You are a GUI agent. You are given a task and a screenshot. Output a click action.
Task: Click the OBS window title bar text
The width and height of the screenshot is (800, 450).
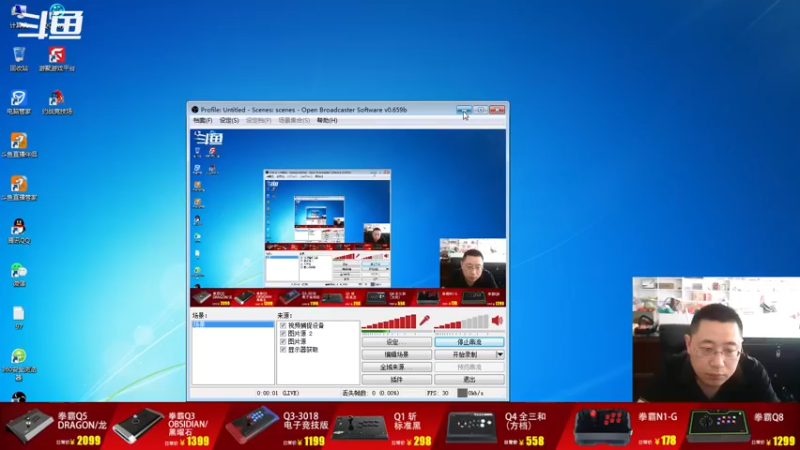304,110
